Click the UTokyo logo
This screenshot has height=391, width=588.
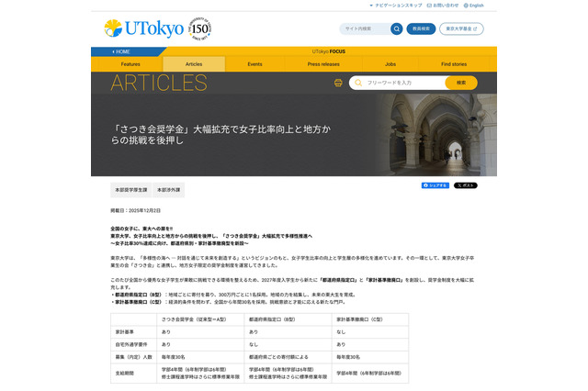click(x=144, y=28)
